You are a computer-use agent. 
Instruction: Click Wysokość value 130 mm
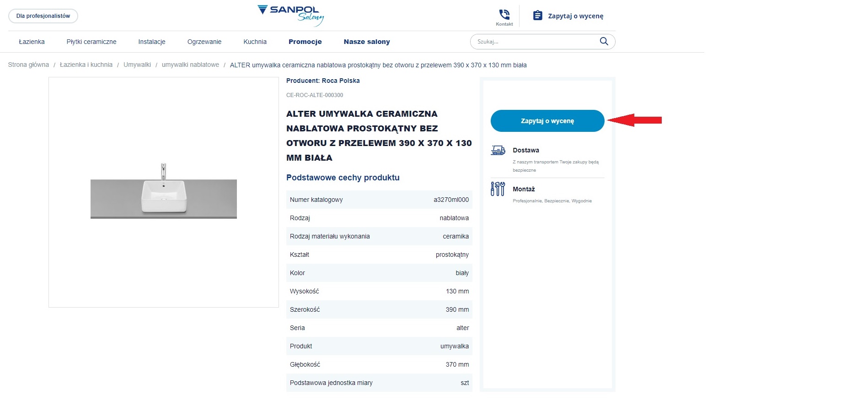pyautogui.click(x=457, y=291)
